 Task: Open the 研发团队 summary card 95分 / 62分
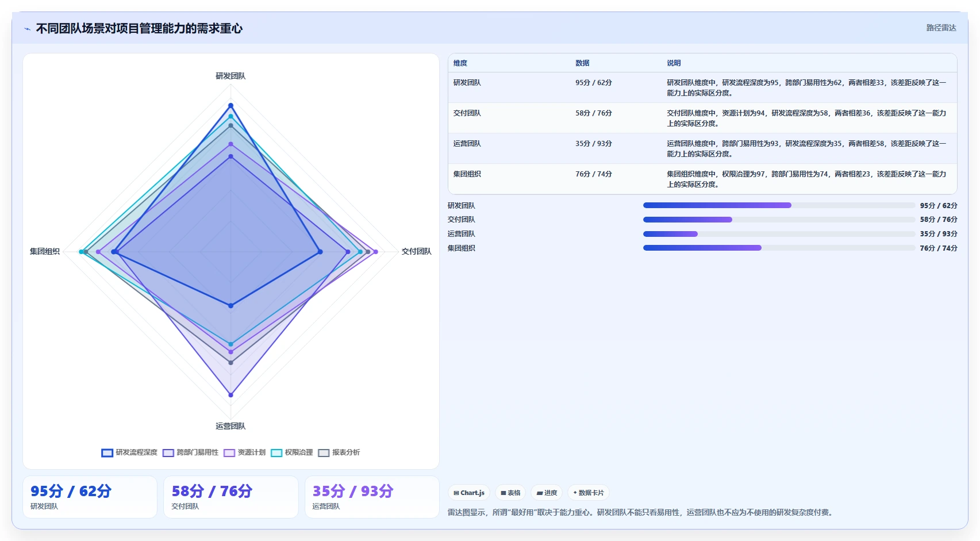click(x=90, y=497)
